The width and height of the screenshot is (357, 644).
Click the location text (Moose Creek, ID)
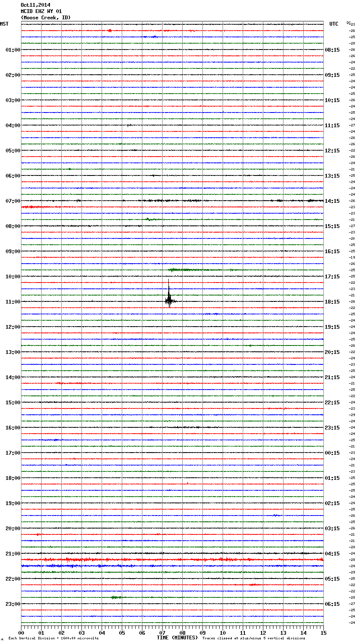pyautogui.click(x=46, y=18)
